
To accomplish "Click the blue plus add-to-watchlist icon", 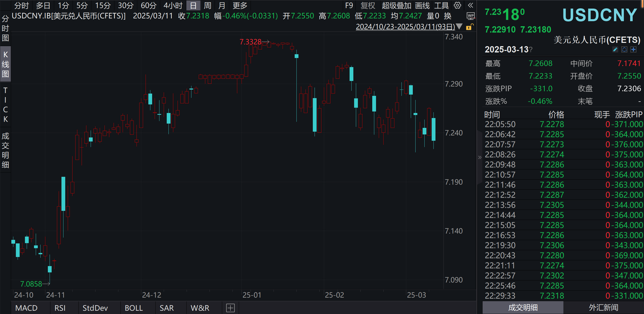I will 633,49.
